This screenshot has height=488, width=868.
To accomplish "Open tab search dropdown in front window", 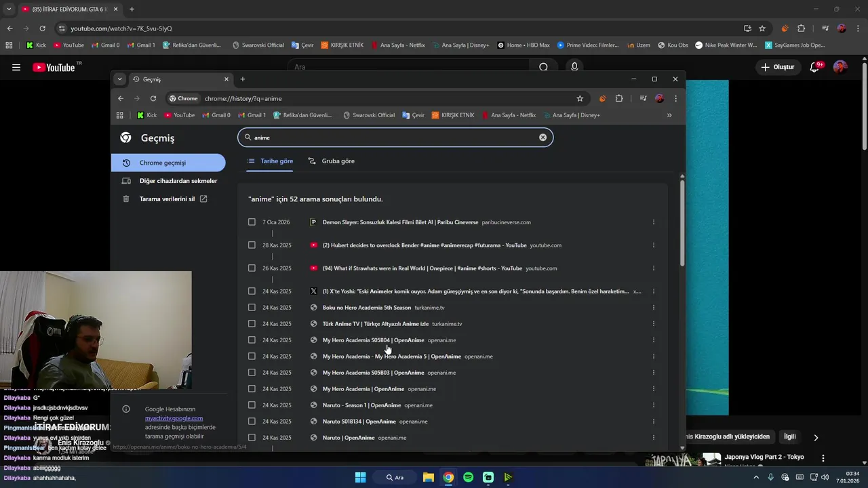I will tap(120, 79).
